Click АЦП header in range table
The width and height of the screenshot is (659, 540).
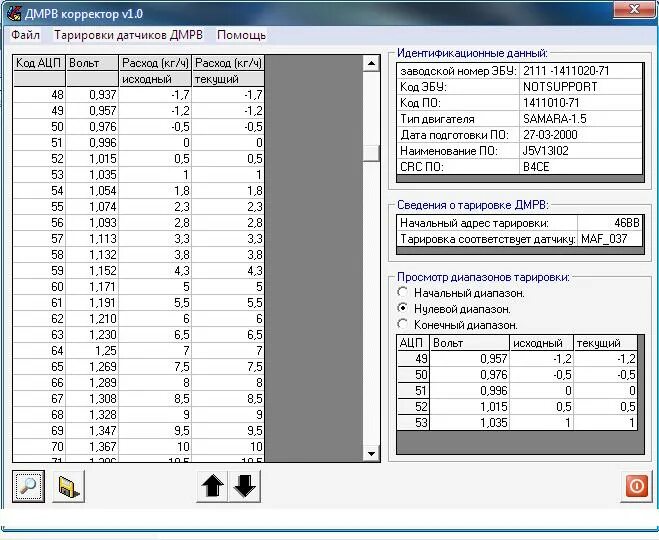click(x=413, y=343)
